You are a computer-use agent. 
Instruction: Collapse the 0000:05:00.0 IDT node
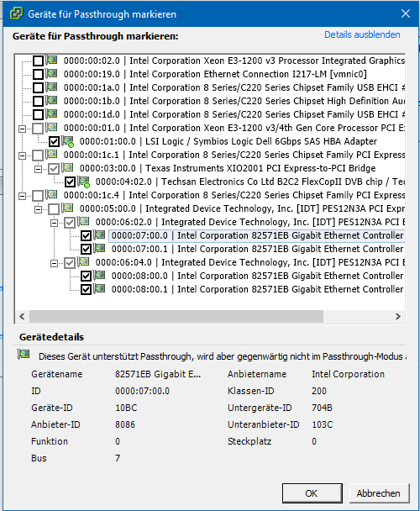click(x=38, y=209)
